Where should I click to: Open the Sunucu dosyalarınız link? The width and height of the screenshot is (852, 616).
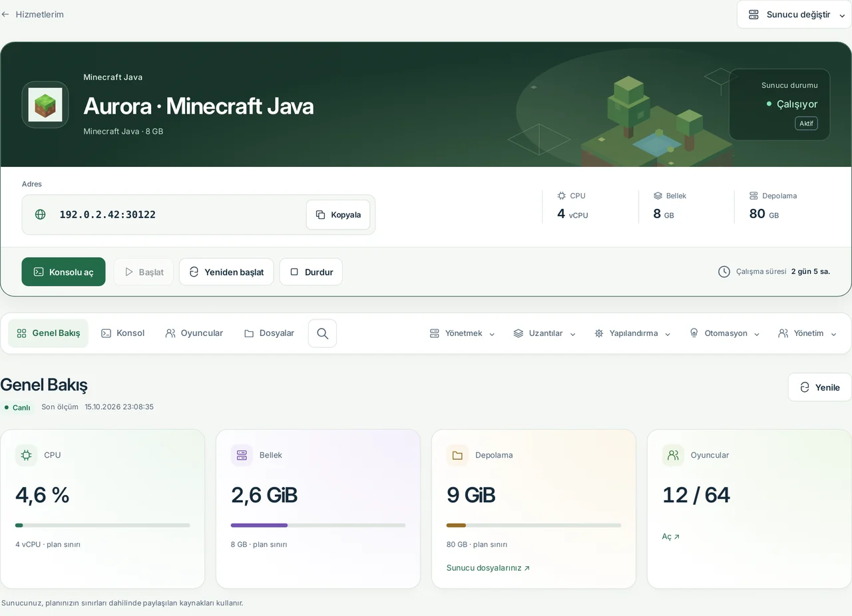[488, 568]
